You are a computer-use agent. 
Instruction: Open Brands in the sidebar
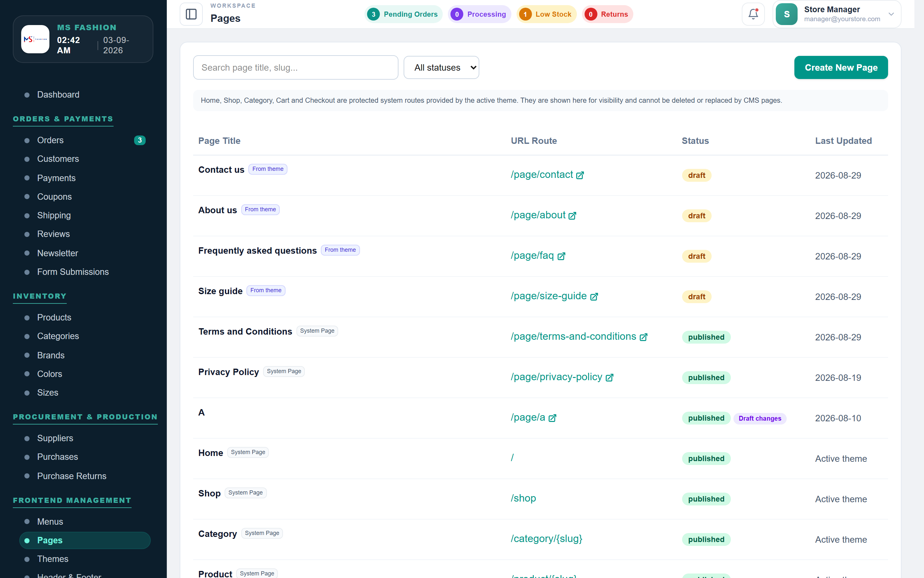coord(50,355)
